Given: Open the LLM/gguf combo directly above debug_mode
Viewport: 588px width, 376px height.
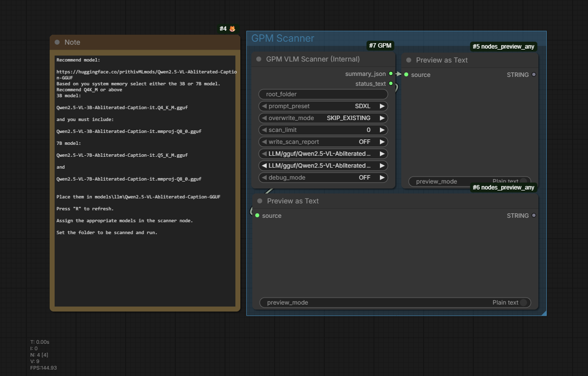Looking at the screenshot, I should [323, 166].
